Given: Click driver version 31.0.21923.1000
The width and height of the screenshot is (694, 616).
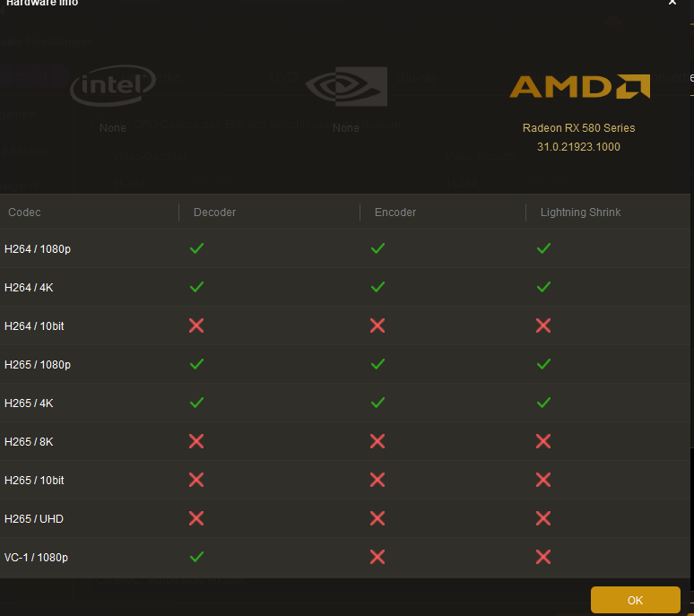Looking at the screenshot, I should tap(578, 147).
